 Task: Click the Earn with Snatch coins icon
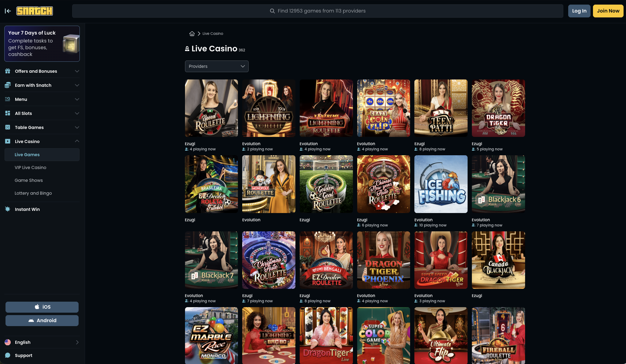coord(8,85)
